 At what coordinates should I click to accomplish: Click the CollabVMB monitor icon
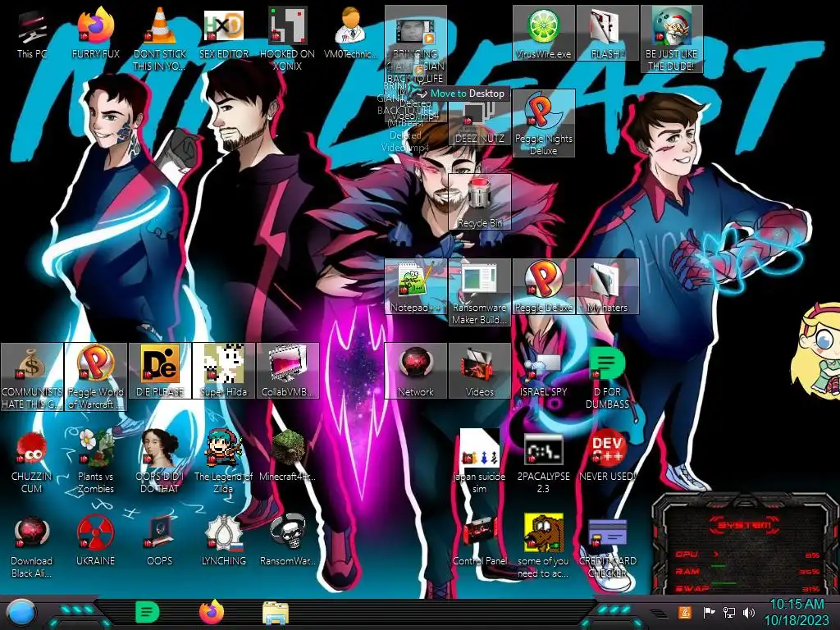point(287,372)
